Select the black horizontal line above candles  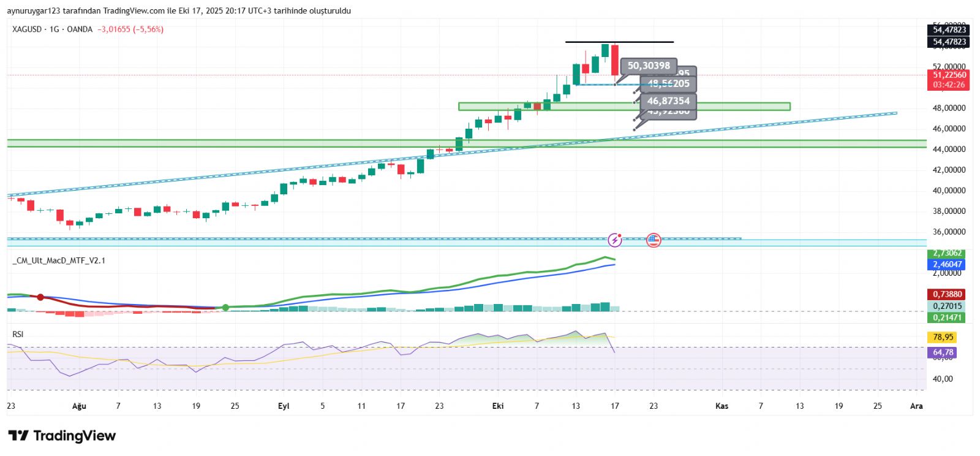pos(619,42)
